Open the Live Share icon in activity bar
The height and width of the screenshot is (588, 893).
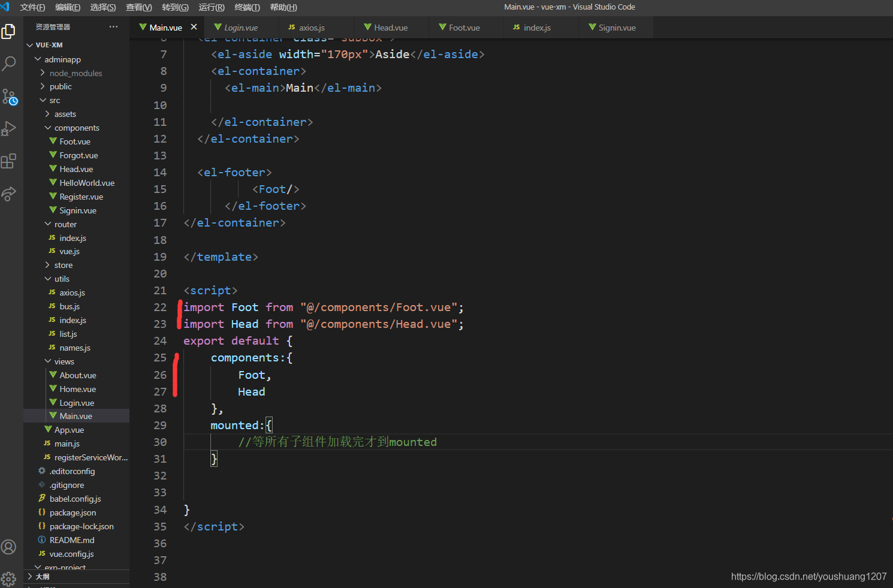tap(8, 193)
